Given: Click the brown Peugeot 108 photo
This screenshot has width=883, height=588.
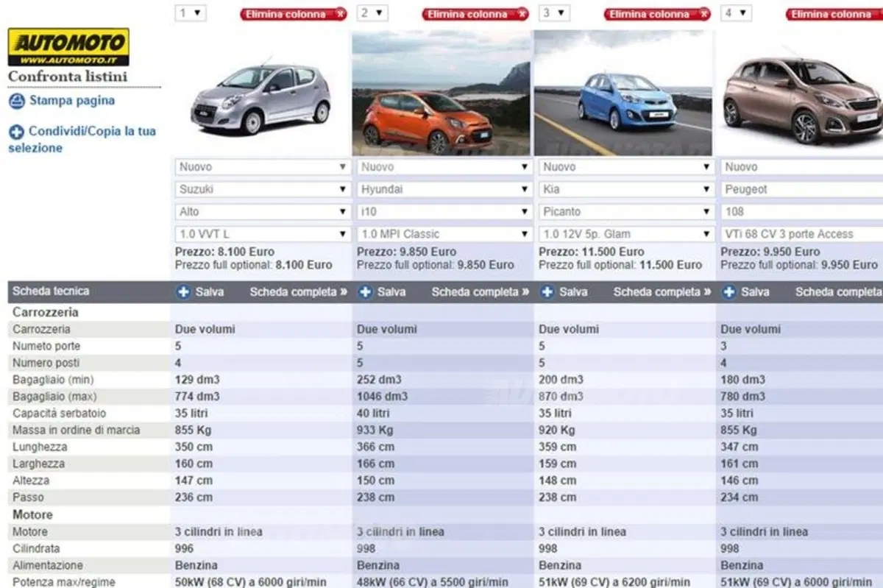Looking at the screenshot, I should coord(801,93).
